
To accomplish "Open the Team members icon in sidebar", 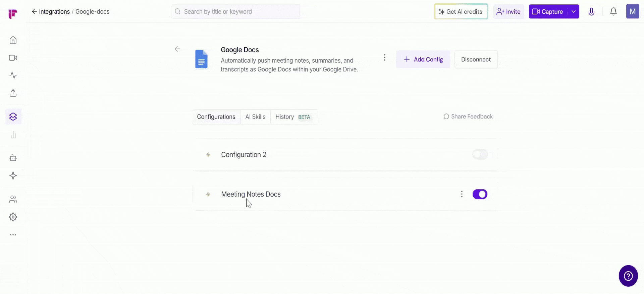I will click(x=13, y=200).
